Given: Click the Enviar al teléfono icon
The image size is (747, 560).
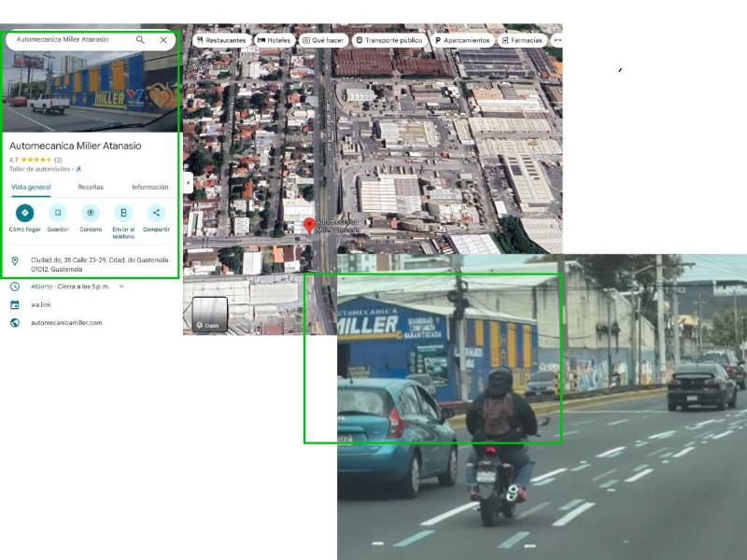Looking at the screenshot, I should click(124, 212).
